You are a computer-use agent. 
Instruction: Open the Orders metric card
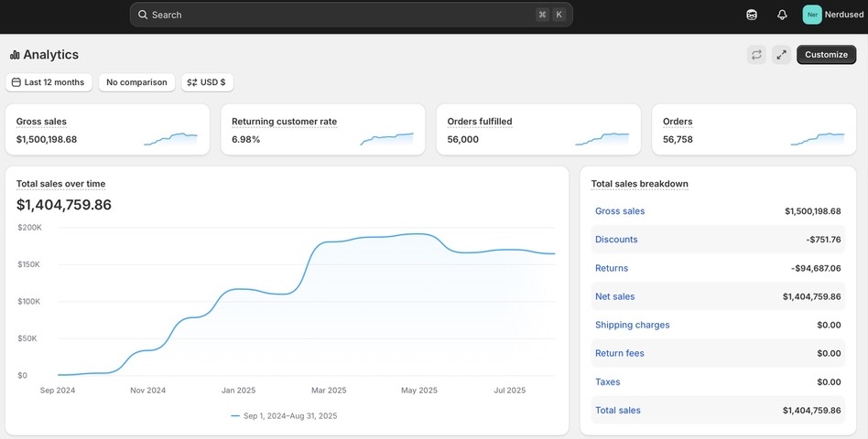tap(754, 129)
